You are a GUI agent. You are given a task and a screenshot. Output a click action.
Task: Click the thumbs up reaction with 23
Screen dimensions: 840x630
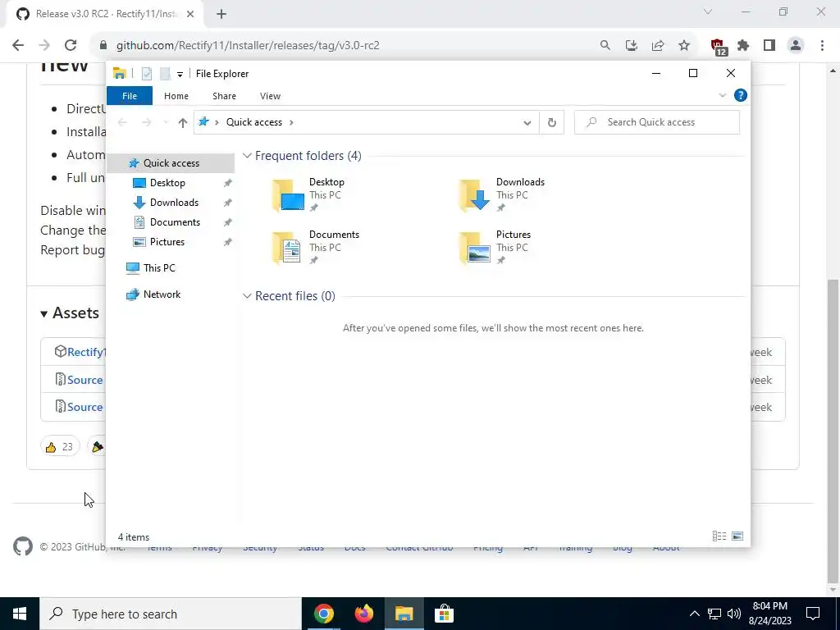click(59, 446)
